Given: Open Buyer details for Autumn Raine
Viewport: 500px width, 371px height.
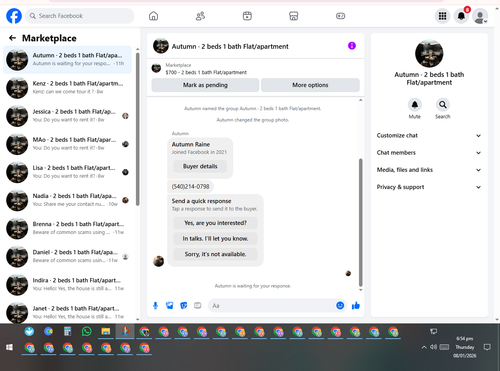Looking at the screenshot, I should click(x=200, y=166).
